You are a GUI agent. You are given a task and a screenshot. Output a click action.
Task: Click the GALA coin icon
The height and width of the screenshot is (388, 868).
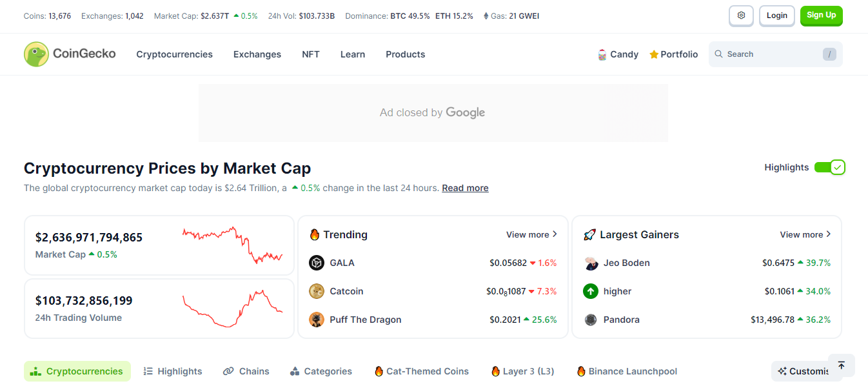[317, 263]
